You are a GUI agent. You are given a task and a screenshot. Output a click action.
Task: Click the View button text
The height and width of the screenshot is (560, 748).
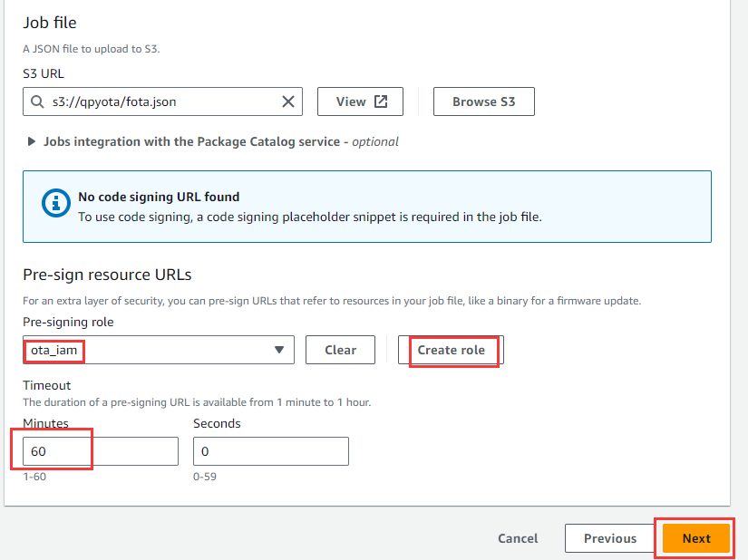click(351, 101)
